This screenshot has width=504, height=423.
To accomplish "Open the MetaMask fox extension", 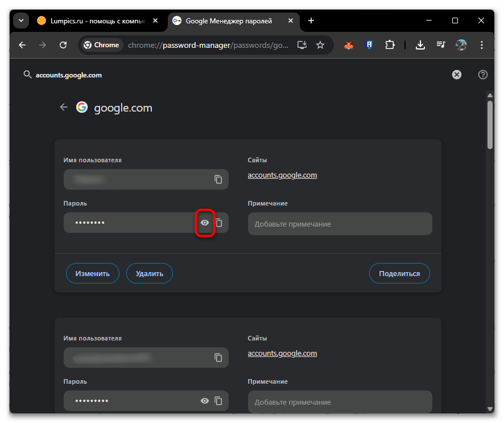I will tap(349, 45).
